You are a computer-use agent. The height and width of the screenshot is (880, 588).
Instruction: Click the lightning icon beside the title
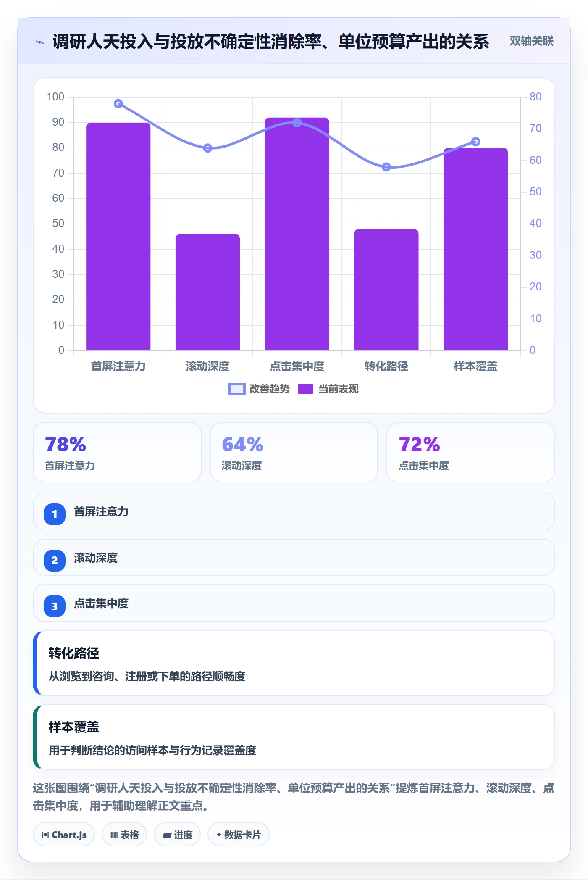40,42
